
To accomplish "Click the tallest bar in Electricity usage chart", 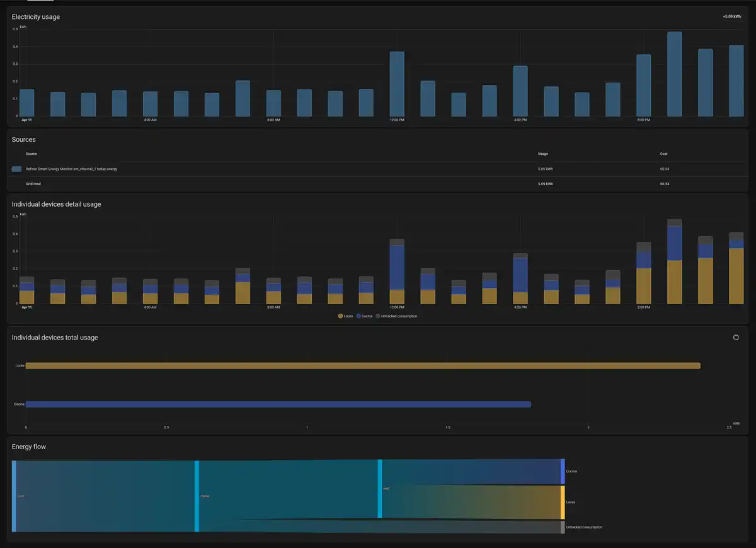I will click(x=674, y=74).
